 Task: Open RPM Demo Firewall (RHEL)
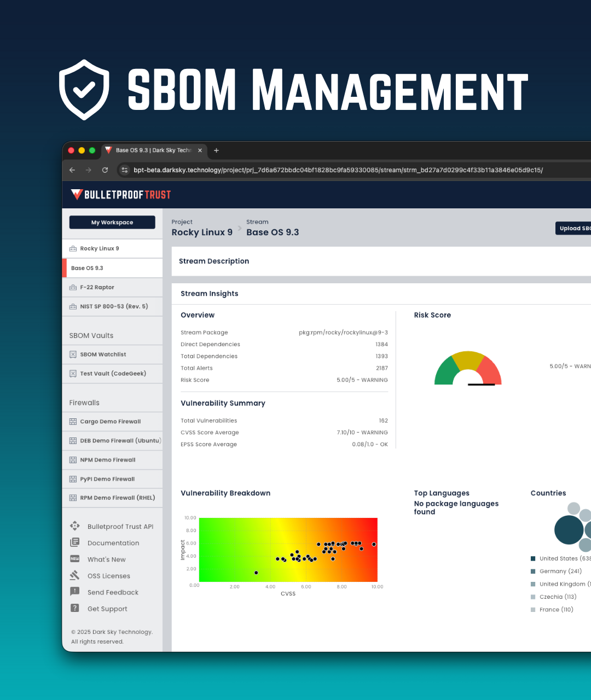112,498
